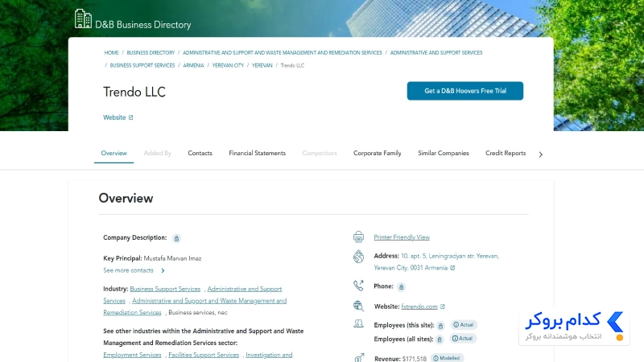This screenshot has height=362, width=644.
Task: Open Administrative and Support and Waste Management industry link
Action: click(x=209, y=301)
